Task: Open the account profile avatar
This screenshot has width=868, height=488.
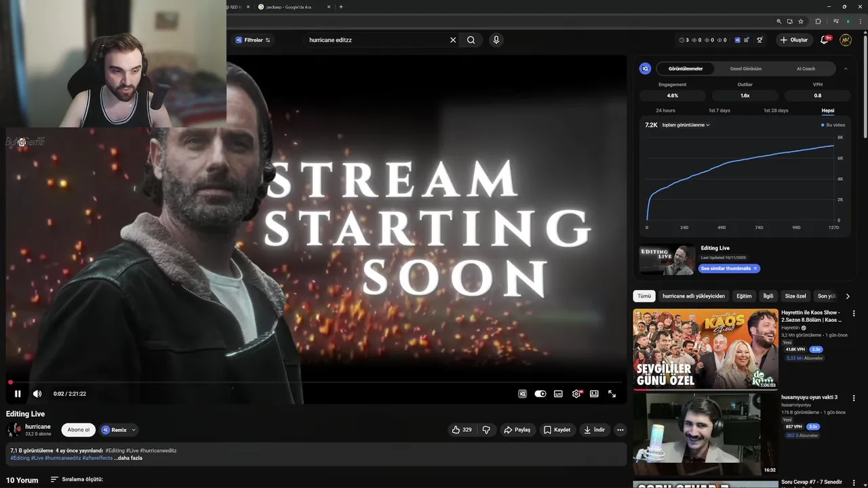Action: [x=846, y=40]
